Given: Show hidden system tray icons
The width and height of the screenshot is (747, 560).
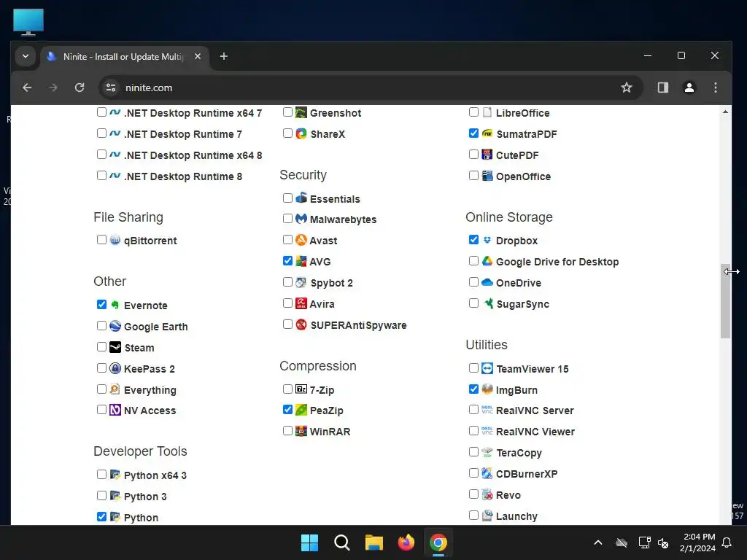Looking at the screenshot, I should [x=598, y=542].
